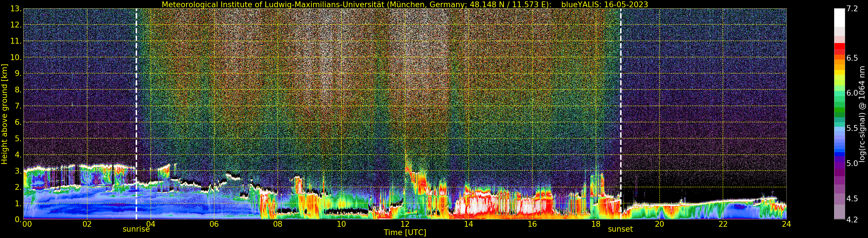Click the time axis tick '02'
This screenshot has width=868, height=238.
click(87, 224)
